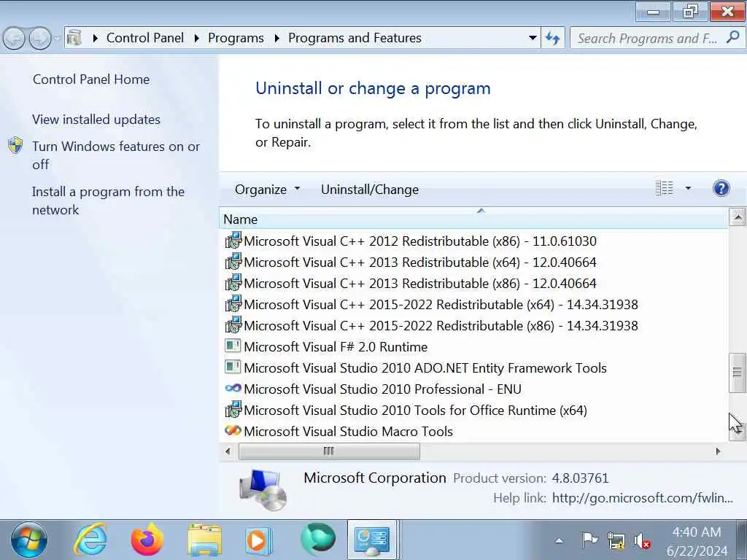This screenshot has width=747, height=560.
Task: Open the Organize menu
Action: pos(267,190)
